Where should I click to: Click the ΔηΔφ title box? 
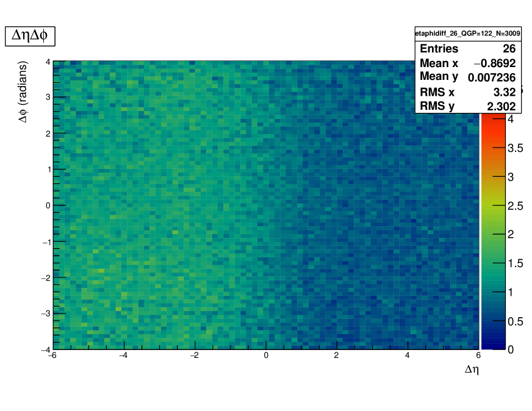tap(30, 36)
